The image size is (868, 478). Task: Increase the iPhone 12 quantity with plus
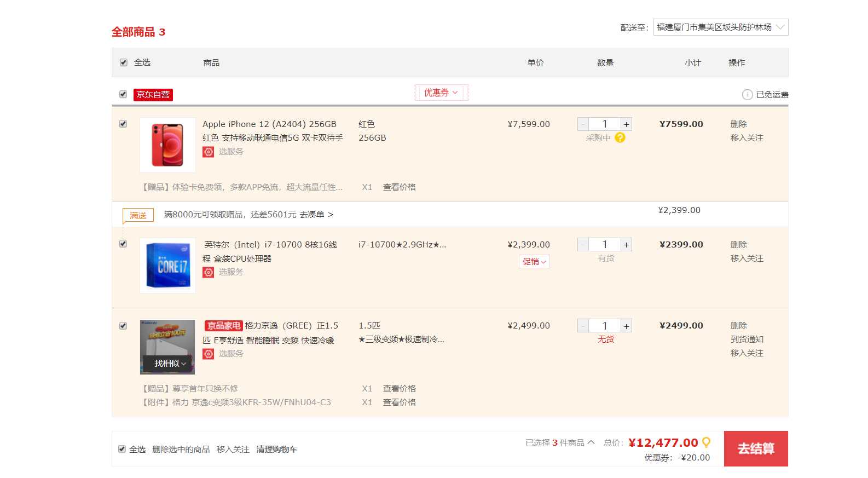[x=626, y=124]
